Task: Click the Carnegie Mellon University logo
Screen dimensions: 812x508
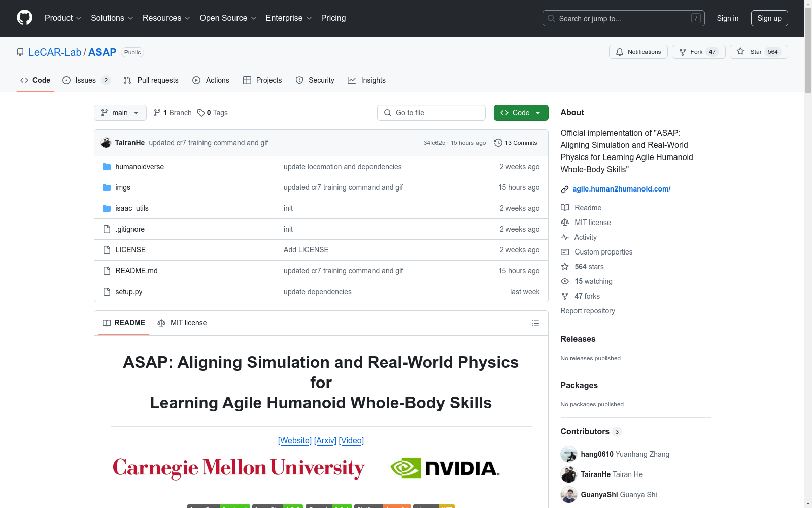Action: (239, 468)
